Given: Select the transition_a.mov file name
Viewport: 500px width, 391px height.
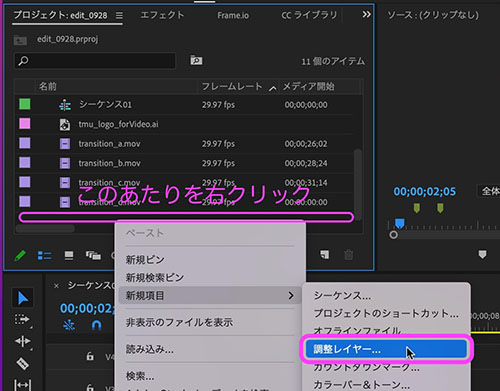Looking at the screenshot, I should tap(109, 144).
